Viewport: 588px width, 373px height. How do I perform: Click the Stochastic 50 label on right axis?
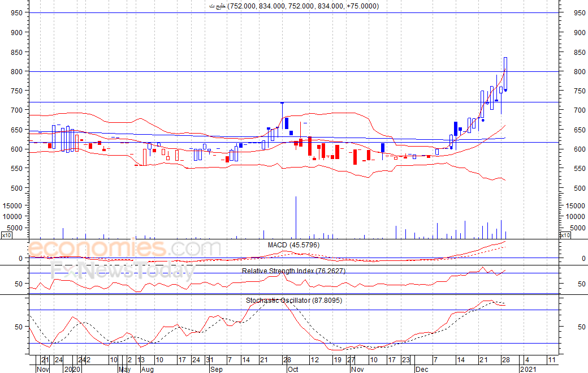click(581, 327)
